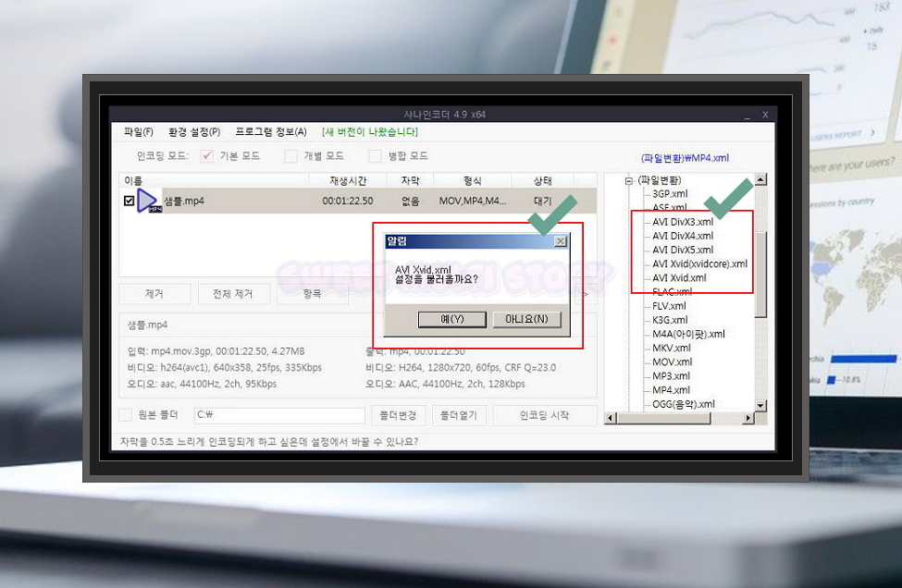Toggle the checkbox for 샘플.mp4

coord(129,201)
